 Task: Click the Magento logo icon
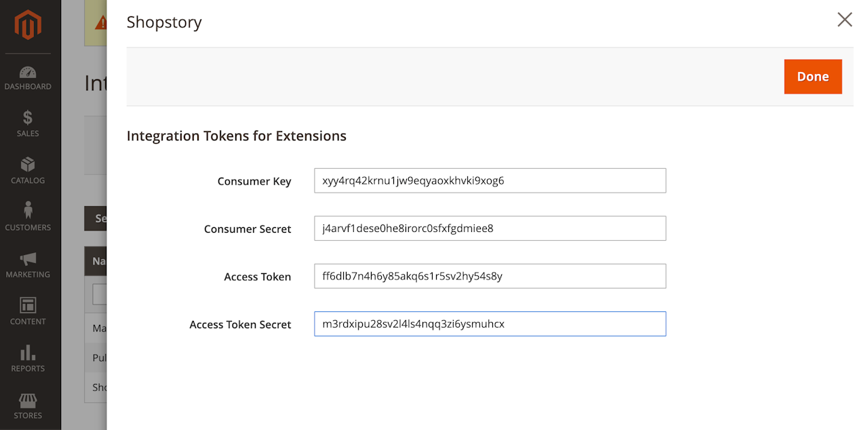[28, 26]
